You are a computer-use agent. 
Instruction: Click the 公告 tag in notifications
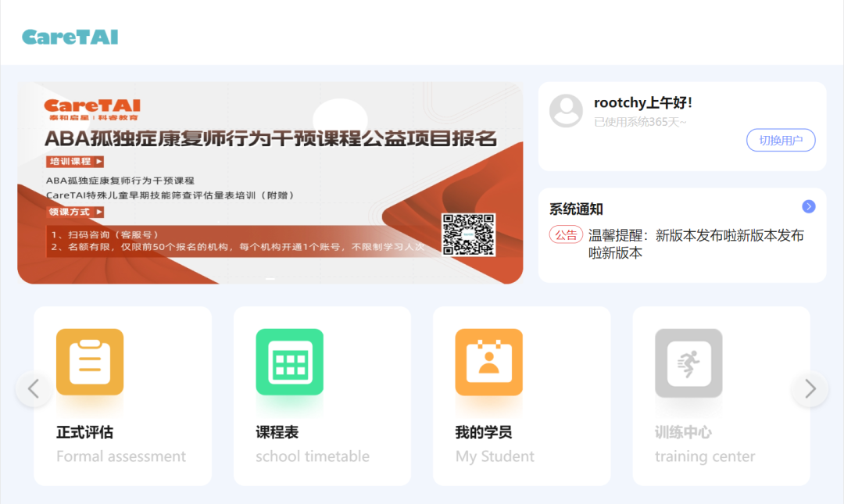tap(566, 235)
